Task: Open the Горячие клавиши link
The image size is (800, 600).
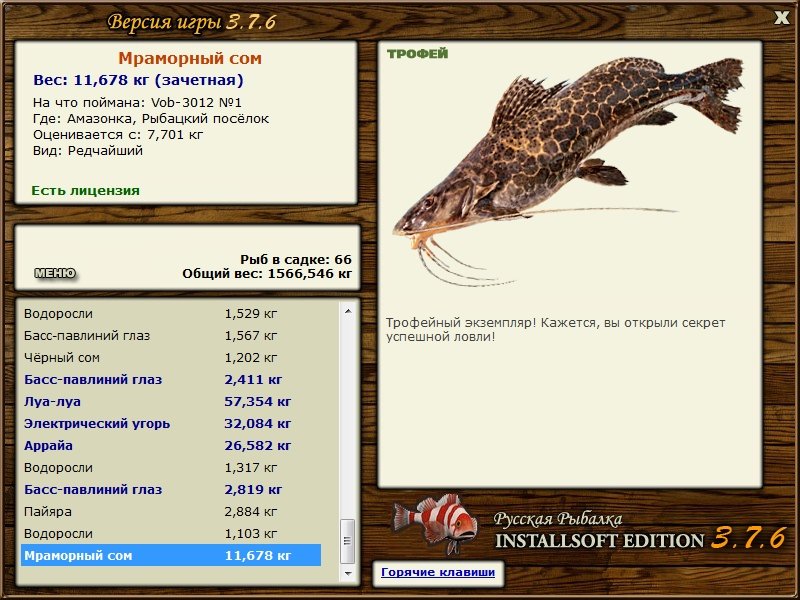Action: tap(438, 572)
